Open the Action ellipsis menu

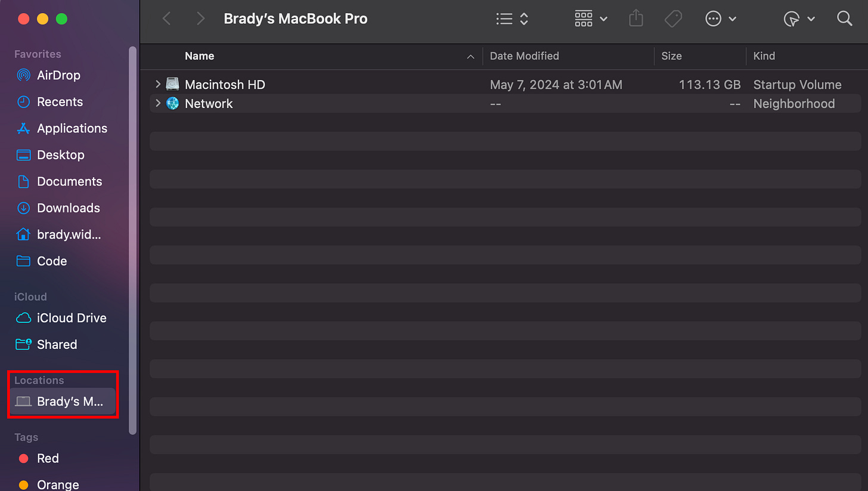[721, 19]
